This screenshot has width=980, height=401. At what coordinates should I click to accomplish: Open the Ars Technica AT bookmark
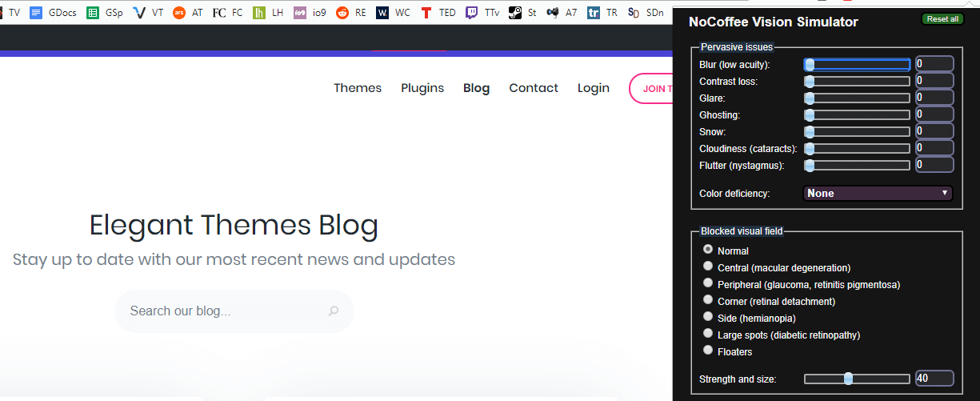(x=180, y=13)
